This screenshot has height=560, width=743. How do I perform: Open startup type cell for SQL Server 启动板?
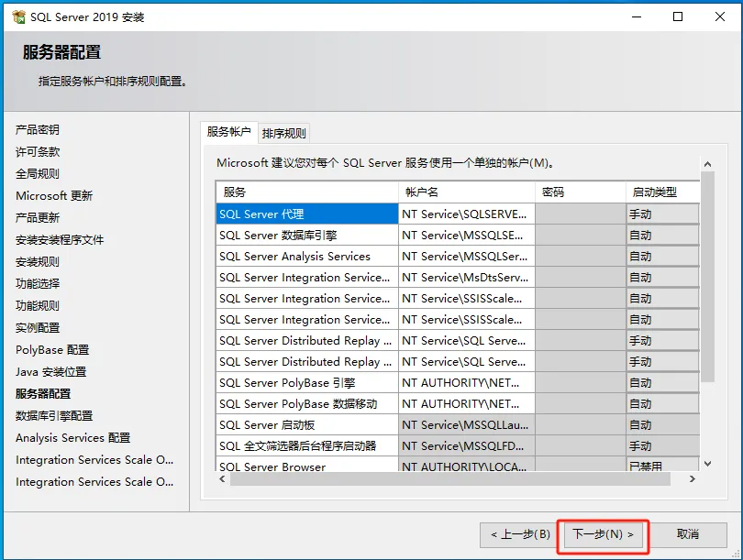coord(663,425)
